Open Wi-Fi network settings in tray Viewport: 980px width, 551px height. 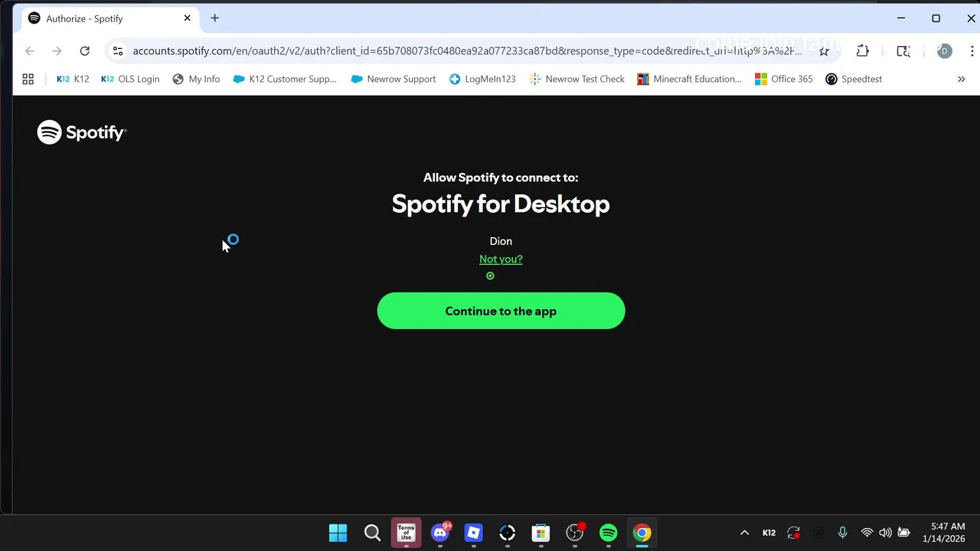click(x=867, y=533)
